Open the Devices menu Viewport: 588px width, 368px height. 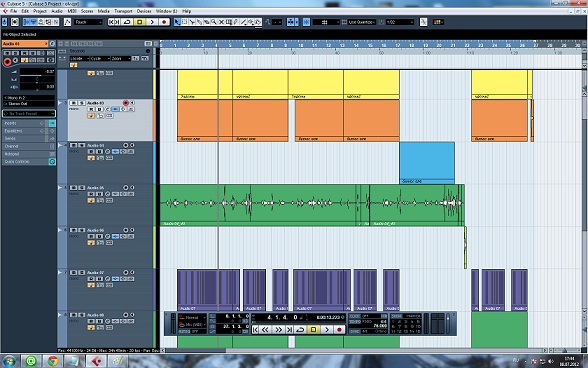(x=144, y=11)
